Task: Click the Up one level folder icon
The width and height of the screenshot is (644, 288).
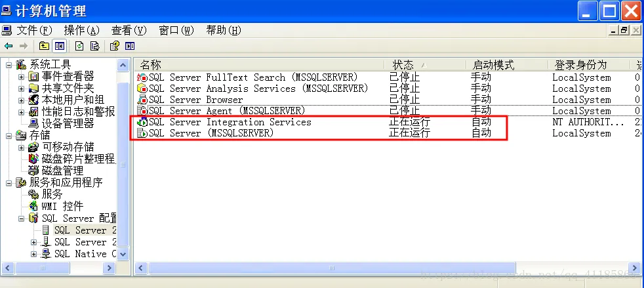Action: [44, 46]
